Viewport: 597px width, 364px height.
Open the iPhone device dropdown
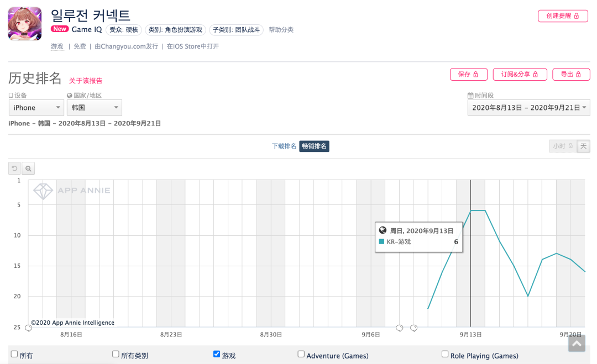coord(36,108)
